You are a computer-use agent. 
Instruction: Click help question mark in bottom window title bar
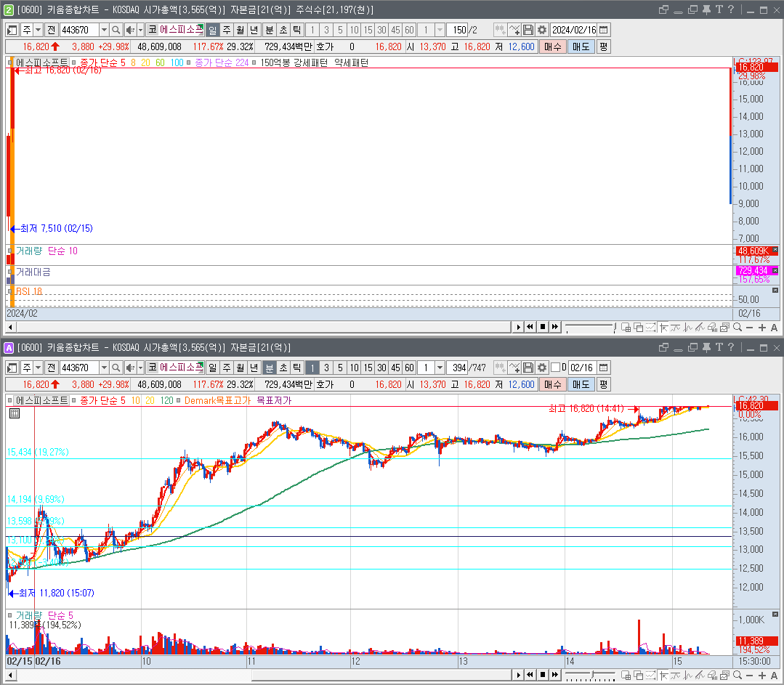(x=731, y=347)
